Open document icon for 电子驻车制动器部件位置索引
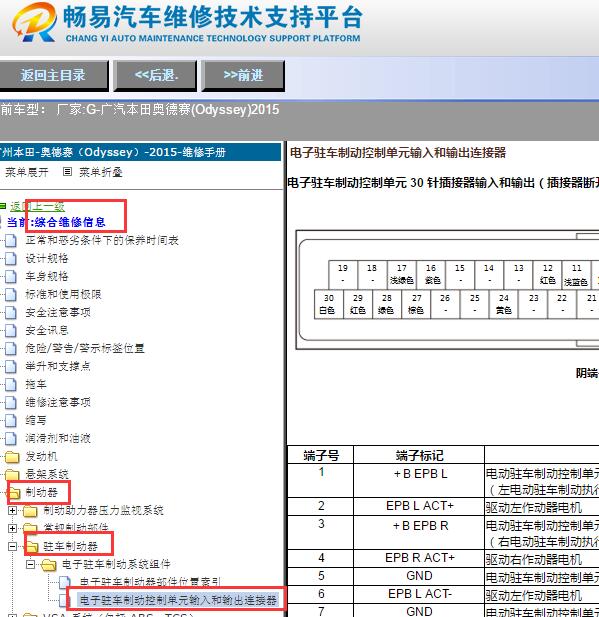Image resolution: width=599 pixels, height=617 pixels. point(65,582)
